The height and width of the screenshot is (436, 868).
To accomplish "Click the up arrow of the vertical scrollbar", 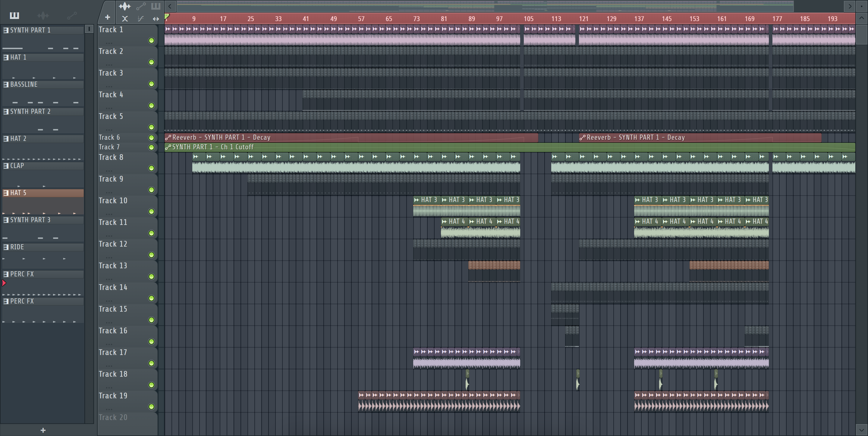I will [x=862, y=18].
